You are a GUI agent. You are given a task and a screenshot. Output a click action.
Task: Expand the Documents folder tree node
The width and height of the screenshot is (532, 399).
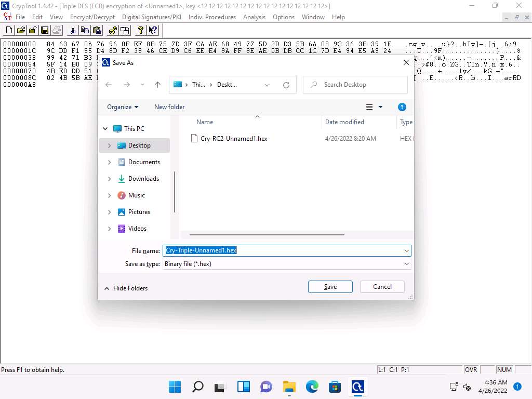pos(109,162)
